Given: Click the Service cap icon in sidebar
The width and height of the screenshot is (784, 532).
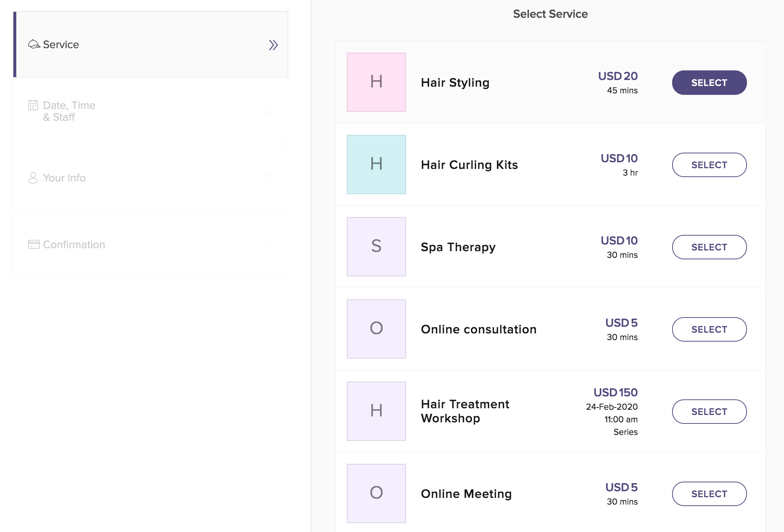Looking at the screenshot, I should pyautogui.click(x=34, y=44).
